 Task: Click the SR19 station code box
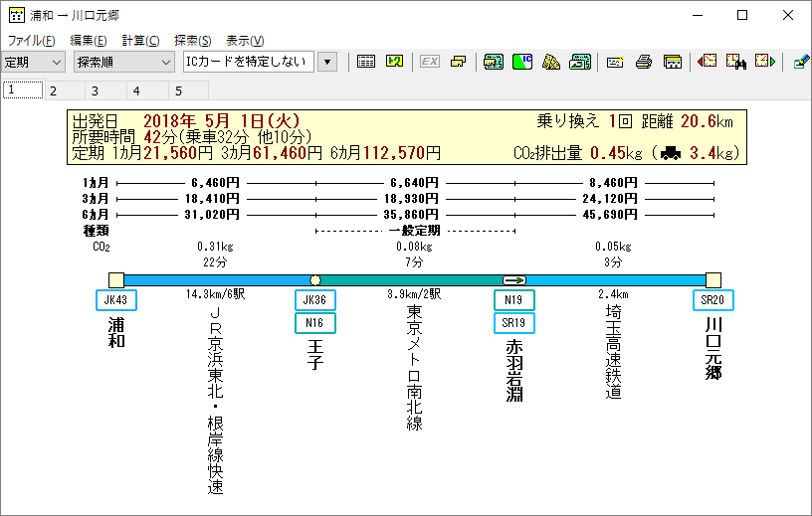pos(514,323)
